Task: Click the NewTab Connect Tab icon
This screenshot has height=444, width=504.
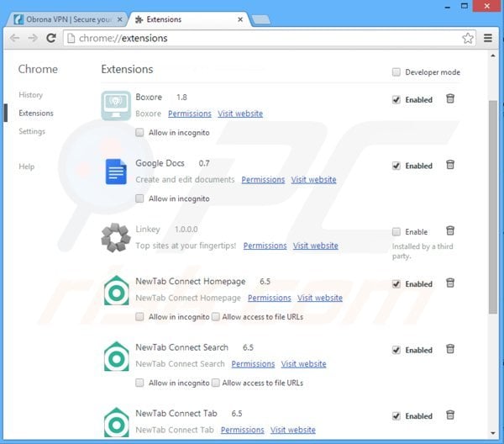Action: (117, 422)
